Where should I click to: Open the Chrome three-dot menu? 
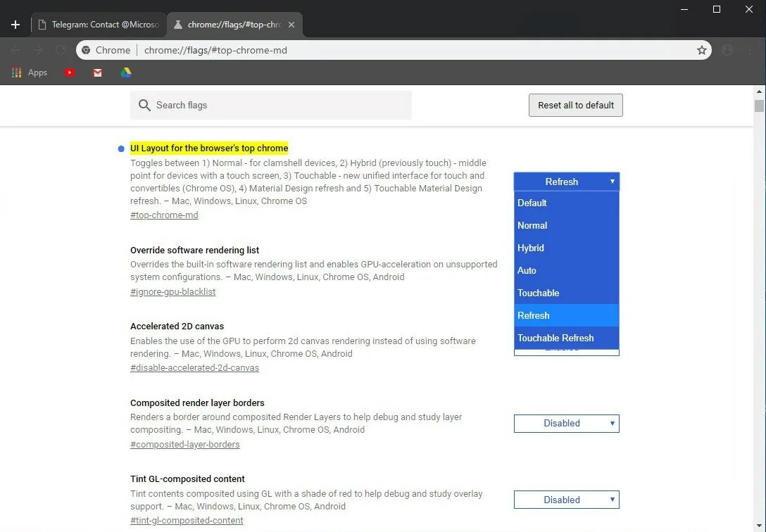tap(751, 50)
